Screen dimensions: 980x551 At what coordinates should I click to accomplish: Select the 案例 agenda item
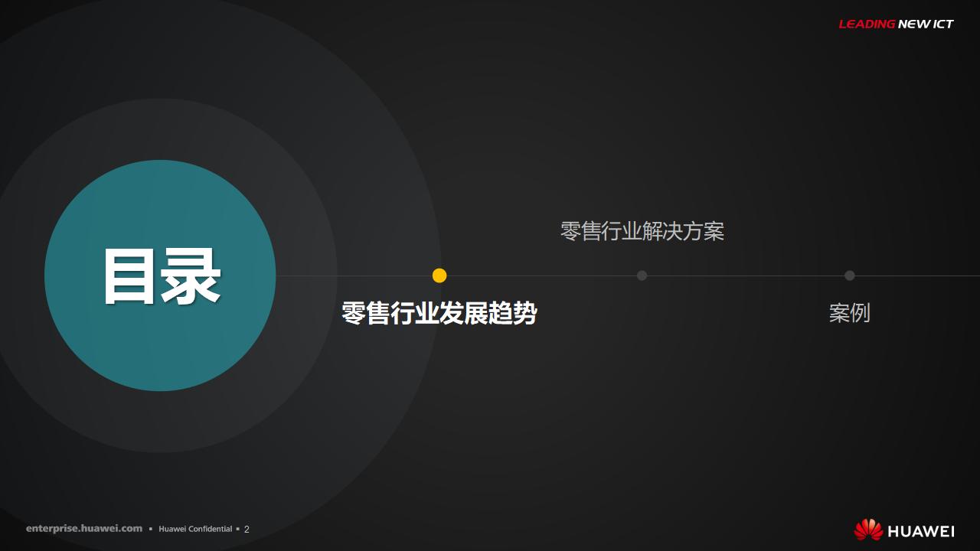[849, 313]
